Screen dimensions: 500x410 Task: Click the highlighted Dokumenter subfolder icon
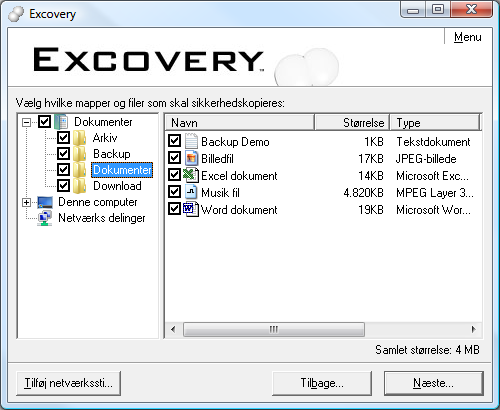coord(79,170)
